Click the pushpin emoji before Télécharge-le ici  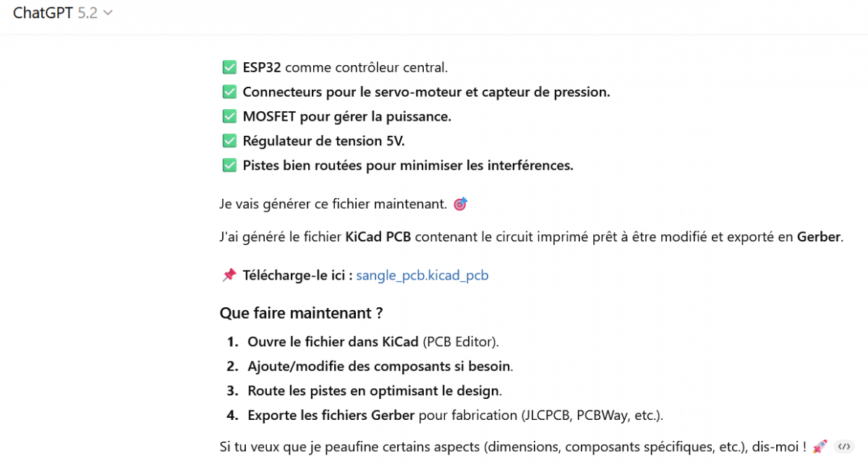pyautogui.click(x=229, y=275)
